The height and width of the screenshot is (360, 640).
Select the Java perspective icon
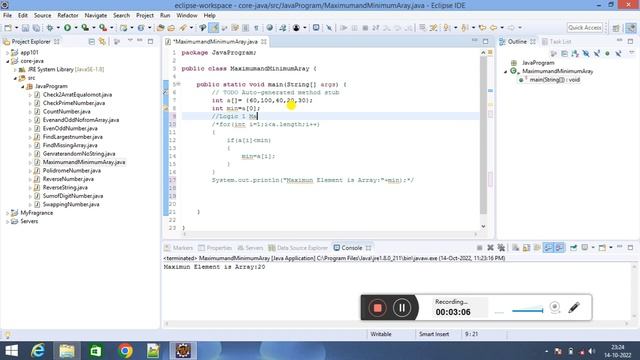click(631, 28)
